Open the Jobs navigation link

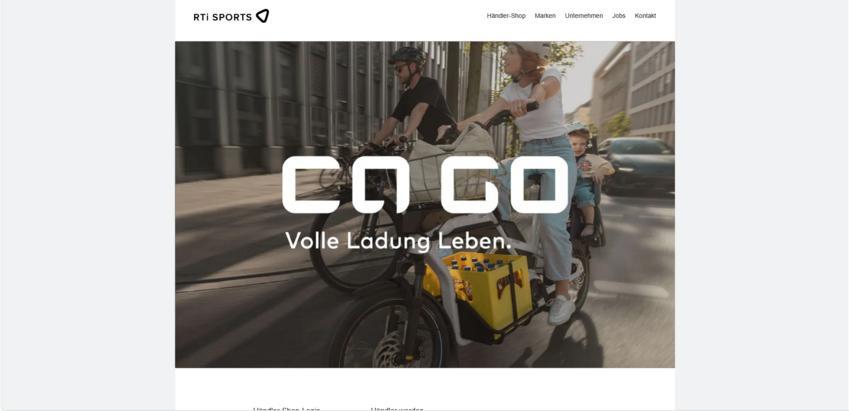pyautogui.click(x=618, y=16)
